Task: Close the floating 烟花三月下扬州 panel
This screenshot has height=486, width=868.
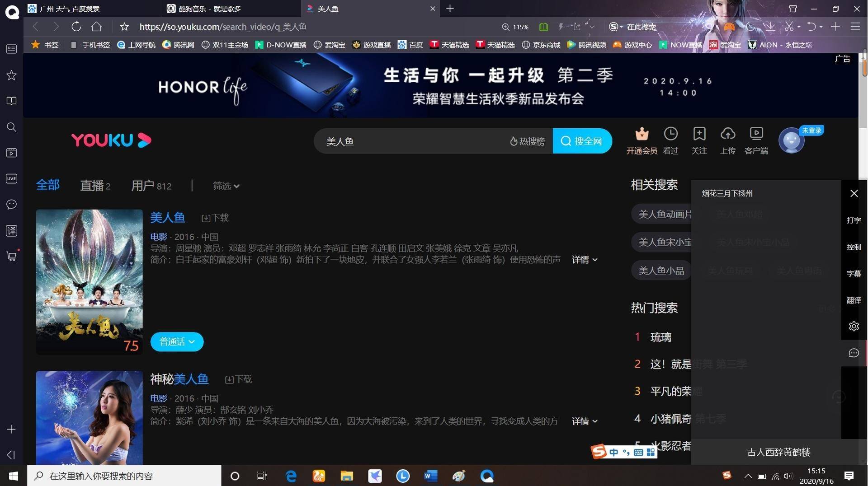Action: click(854, 193)
